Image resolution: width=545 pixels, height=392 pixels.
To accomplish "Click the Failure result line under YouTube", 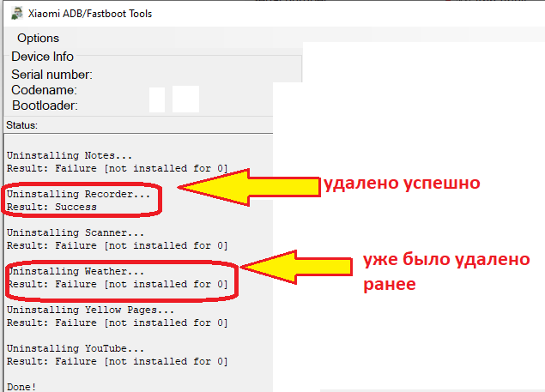I will tap(117, 361).
